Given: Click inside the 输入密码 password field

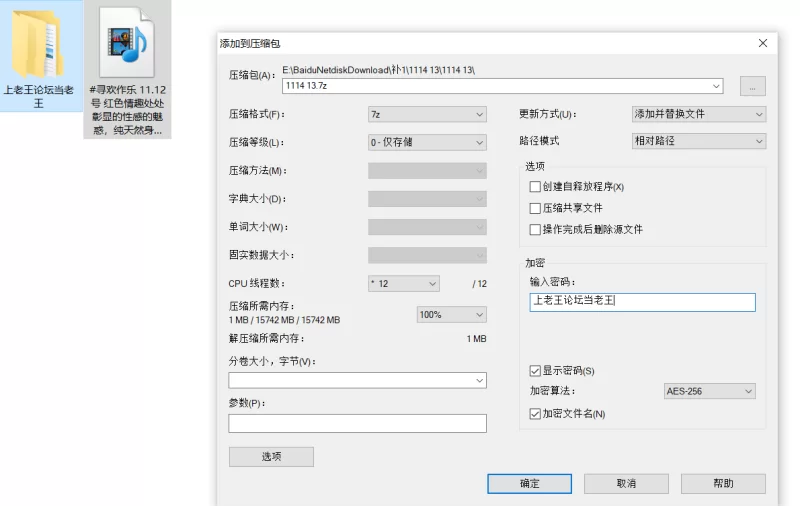Looking at the screenshot, I should (642, 302).
